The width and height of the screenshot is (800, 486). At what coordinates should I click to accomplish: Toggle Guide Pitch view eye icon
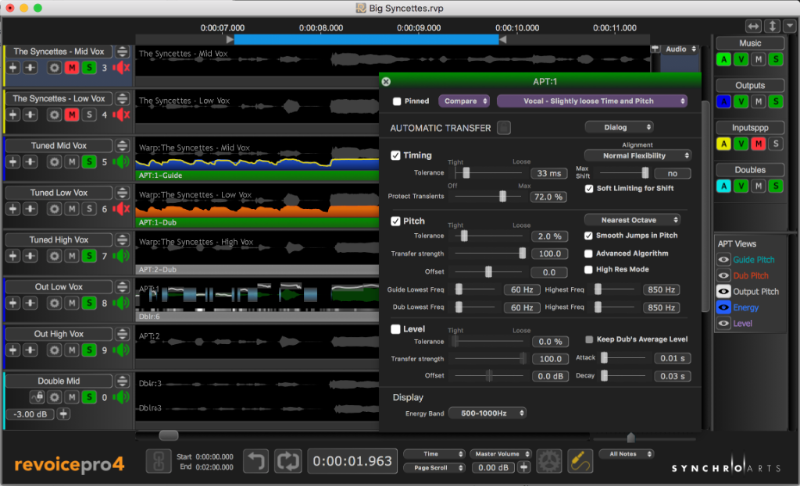723,260
